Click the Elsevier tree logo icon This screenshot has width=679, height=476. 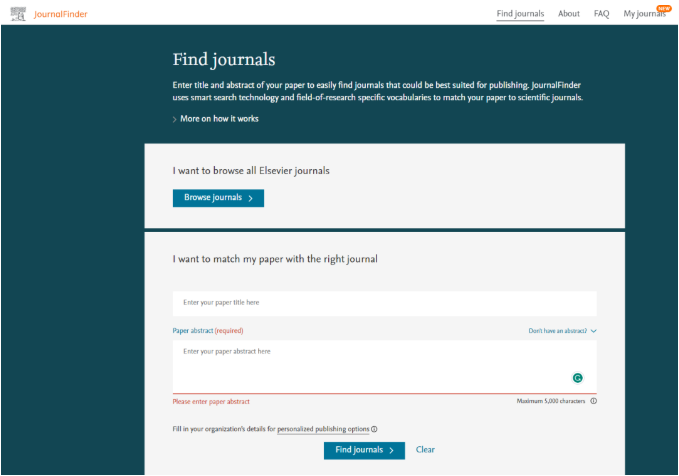18,14
